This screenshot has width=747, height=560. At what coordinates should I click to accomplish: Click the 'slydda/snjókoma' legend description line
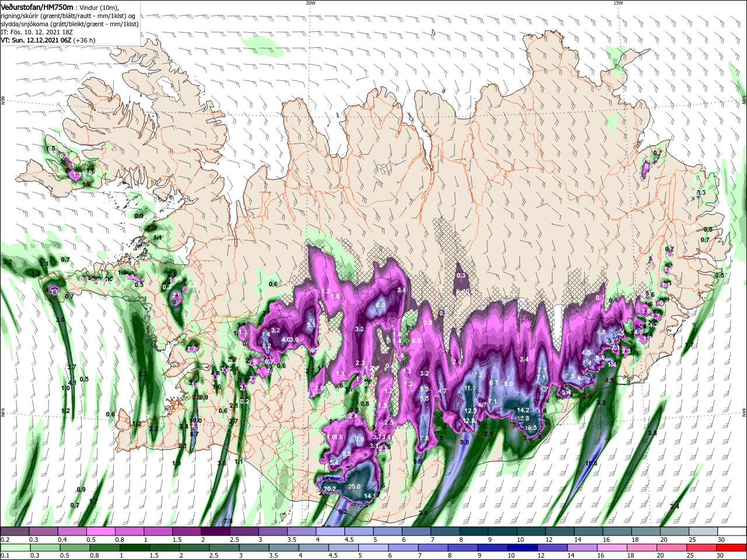point(68,24)
